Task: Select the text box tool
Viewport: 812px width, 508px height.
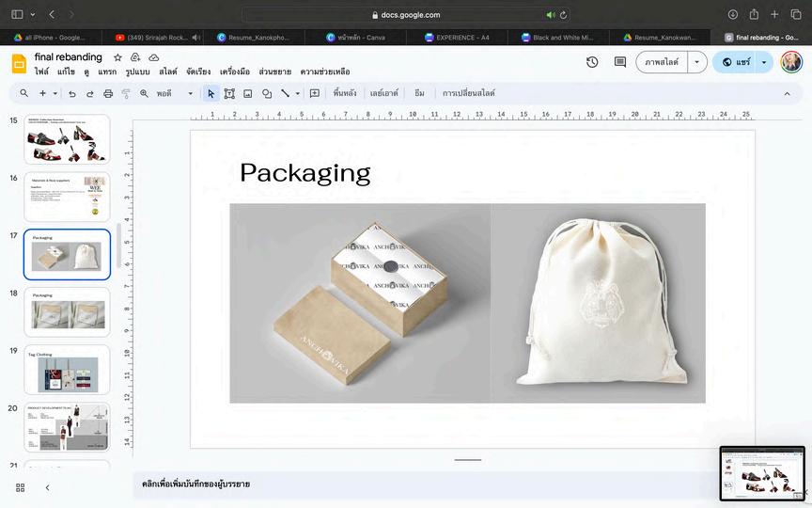Action: (x=229, y=94)
